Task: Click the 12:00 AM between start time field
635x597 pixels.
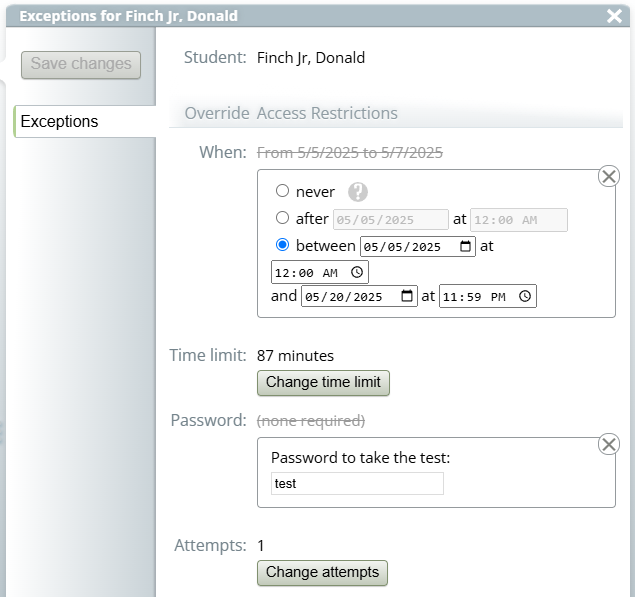Action: tap(320, 272)
